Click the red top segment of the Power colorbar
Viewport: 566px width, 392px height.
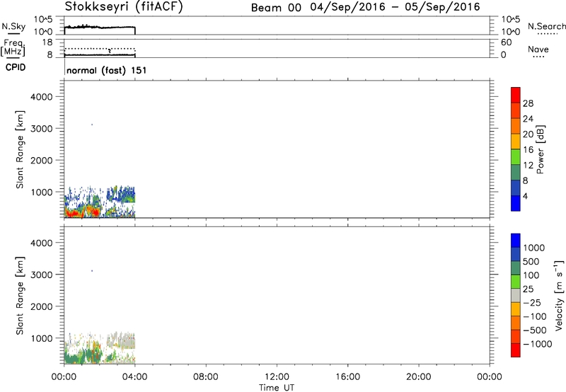(516, 95)
